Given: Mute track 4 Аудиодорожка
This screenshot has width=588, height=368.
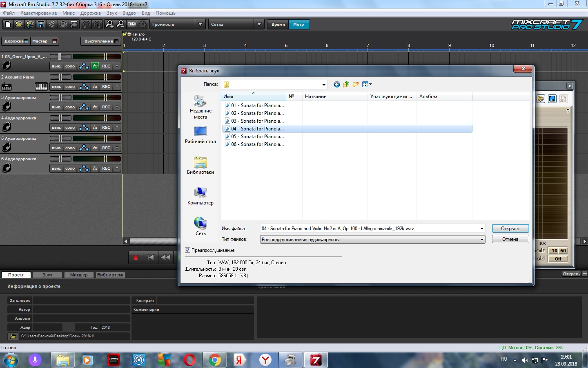Looking at the screenshot, I should pos(56,127).
